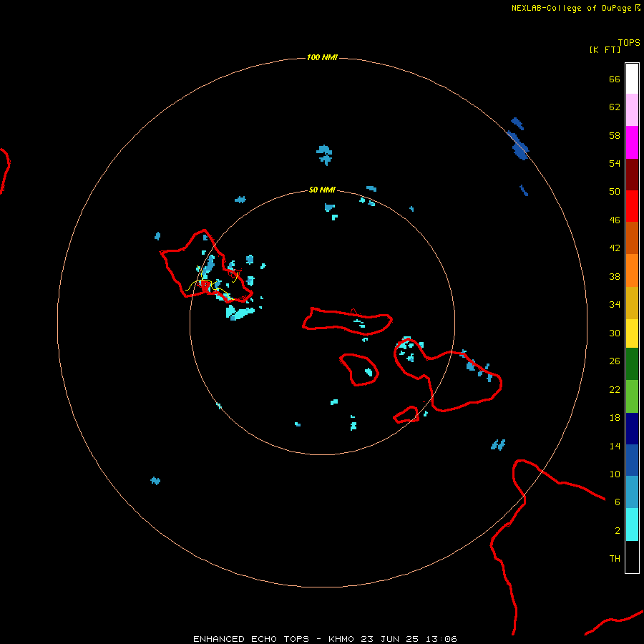Click the 38 value on the legend
The image size is (644, 644).
pos(615,277)
